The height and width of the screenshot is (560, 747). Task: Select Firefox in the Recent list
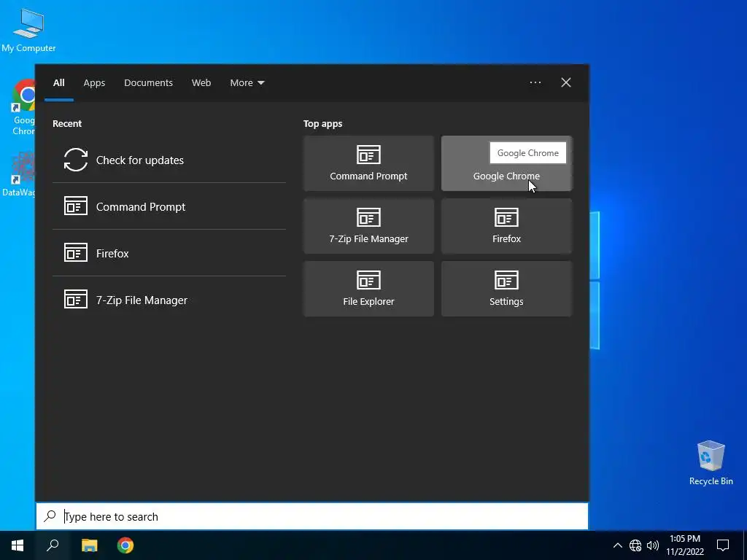pyautogui.click(x=169, y=253)
